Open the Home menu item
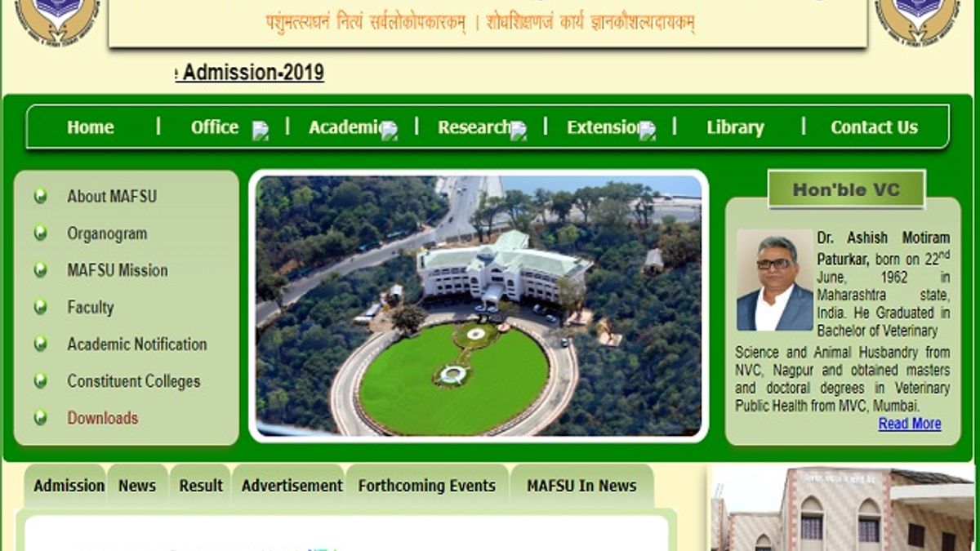Image resolution: width=980 pixels, height=551 pixels. coord(90,127)
